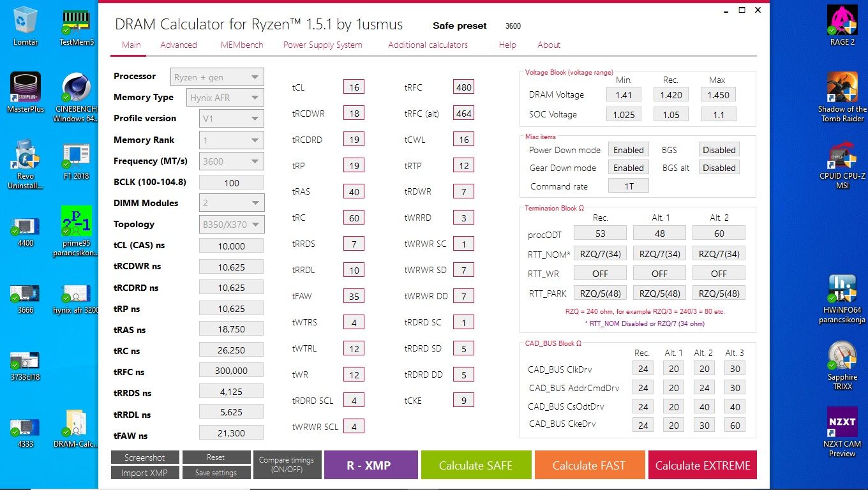Viewport: 868px width, 490px height.
Task: Click the SOC Voltage Max value 1.1
Action: [x=719, y=115]
